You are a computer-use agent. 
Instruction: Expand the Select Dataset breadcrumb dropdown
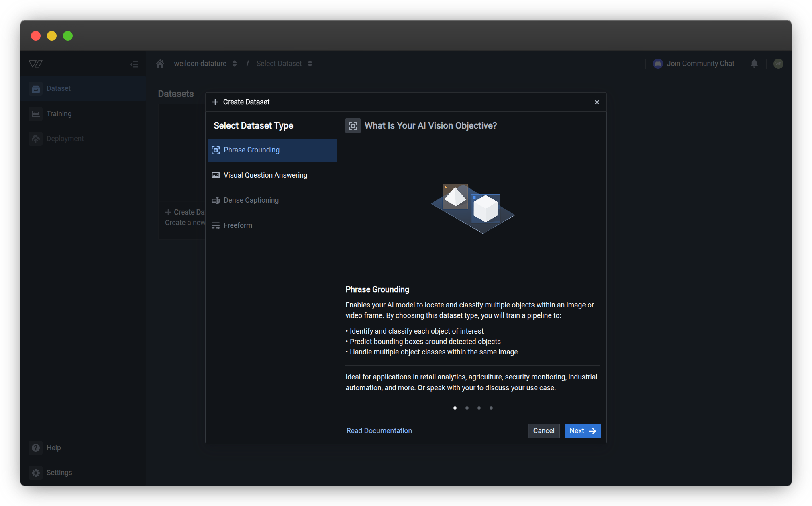tap(310, 63)
